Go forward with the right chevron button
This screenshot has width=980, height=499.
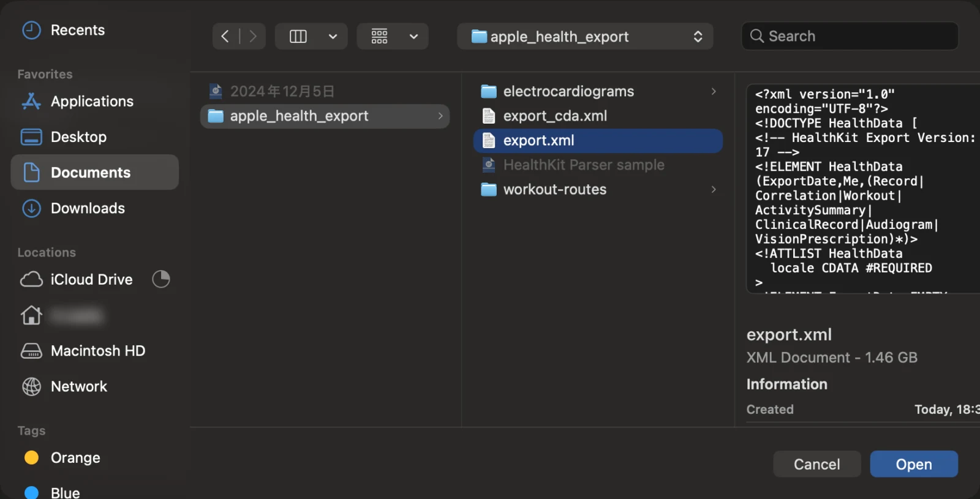point(252,36)
